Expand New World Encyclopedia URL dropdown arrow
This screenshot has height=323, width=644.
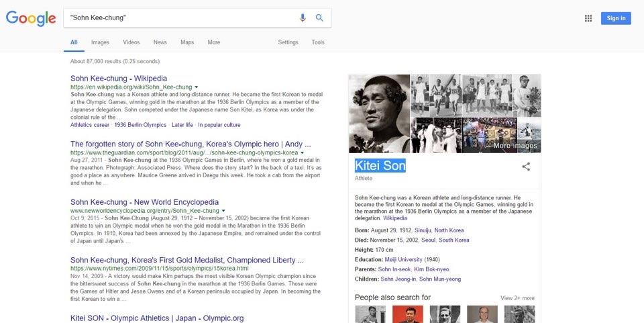pyautogui.click(x=215, y=211)
